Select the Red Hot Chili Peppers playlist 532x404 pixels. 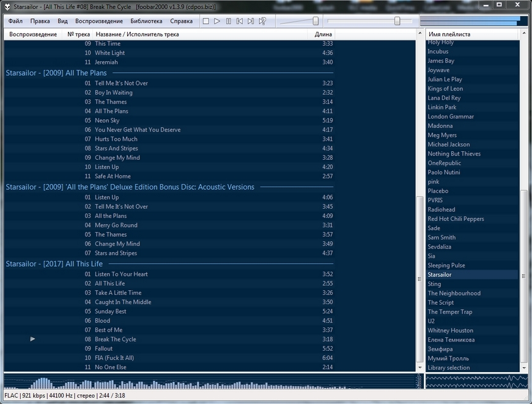[472, 219]
